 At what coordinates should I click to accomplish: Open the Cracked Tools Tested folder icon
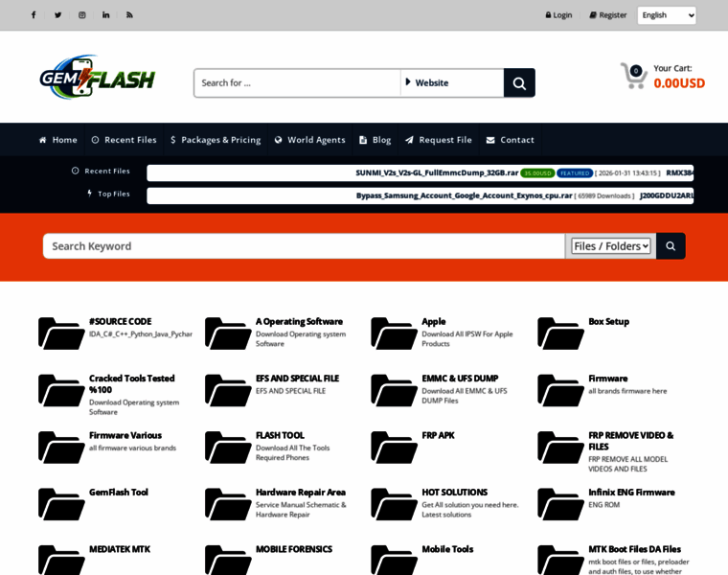[x=61, y=391]
